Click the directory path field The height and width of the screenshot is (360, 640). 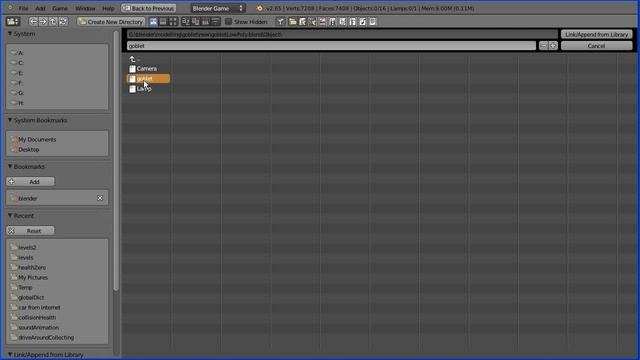pyautogui.click(x=342, y=34)
